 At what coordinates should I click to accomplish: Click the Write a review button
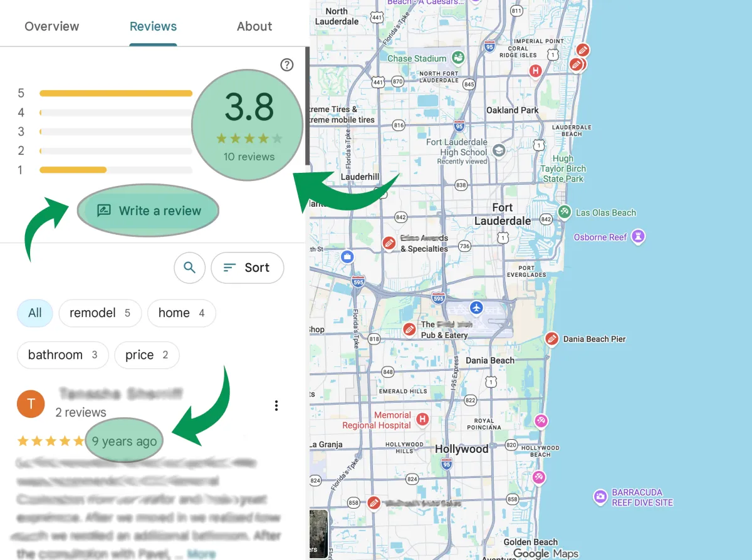(x=149, y=210)
